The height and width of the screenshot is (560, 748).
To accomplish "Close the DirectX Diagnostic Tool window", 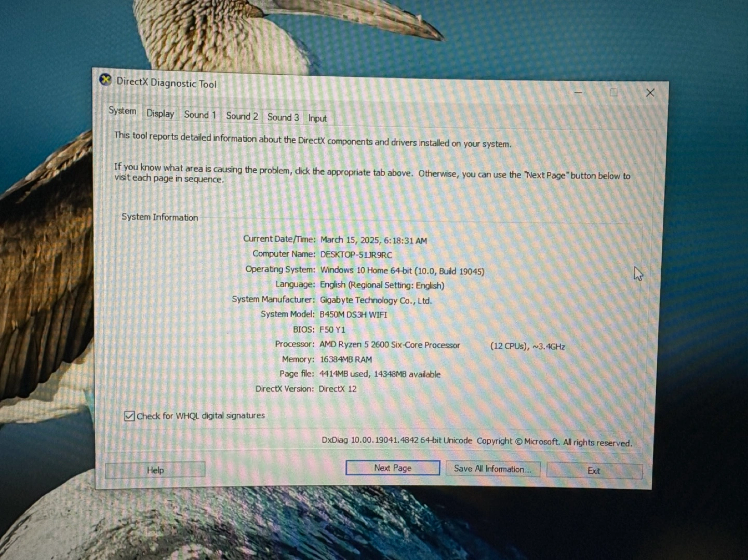I will (x=650, y=93).
